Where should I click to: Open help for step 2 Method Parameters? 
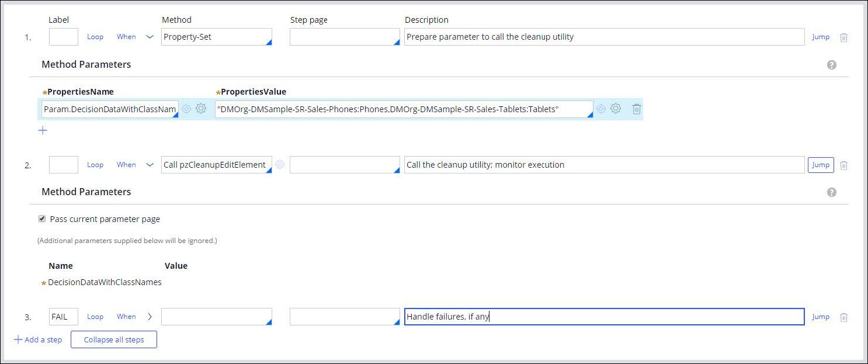click(x=832, y=192)
